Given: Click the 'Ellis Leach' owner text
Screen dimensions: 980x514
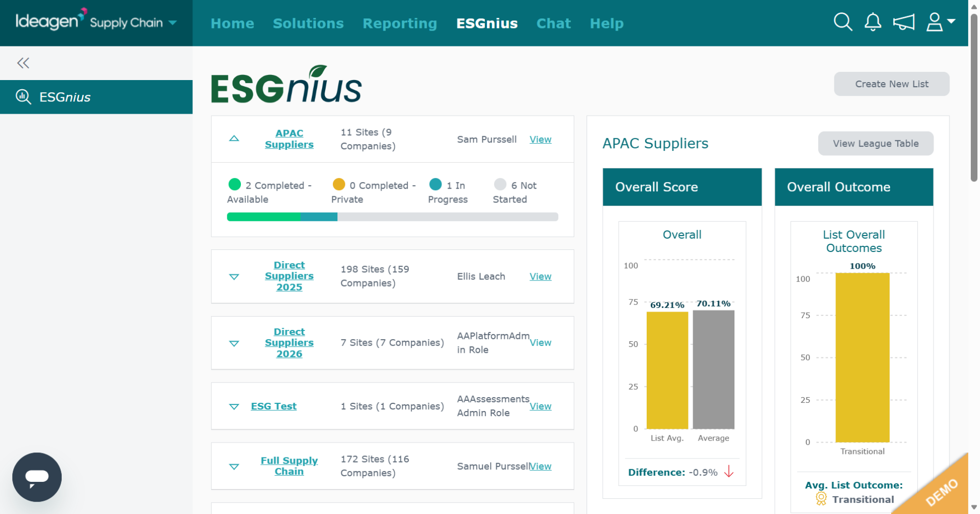Looking at the screenshot, I should (x=481, y=276).
